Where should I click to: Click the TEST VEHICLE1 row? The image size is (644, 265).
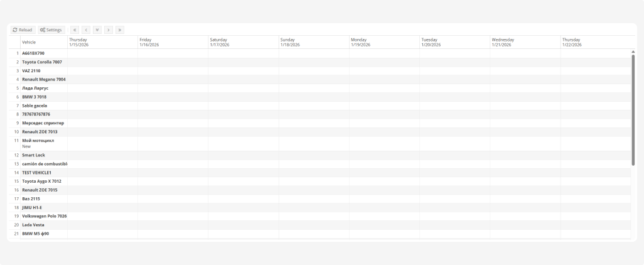[36, 172]
